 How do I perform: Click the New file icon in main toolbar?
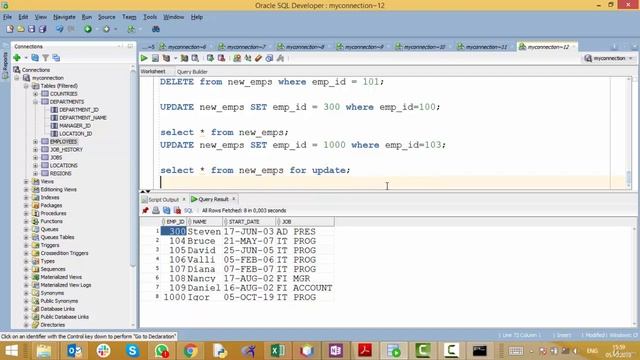pos(10,29)
